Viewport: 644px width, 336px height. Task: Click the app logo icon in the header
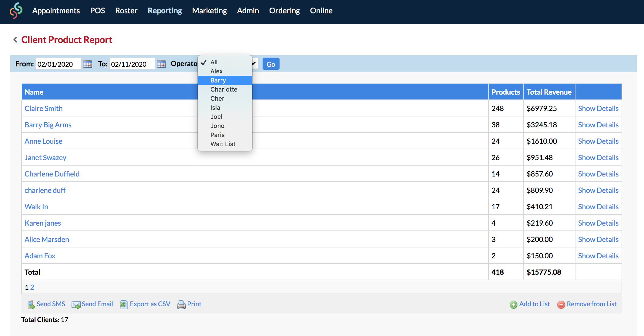pos(16,11)
